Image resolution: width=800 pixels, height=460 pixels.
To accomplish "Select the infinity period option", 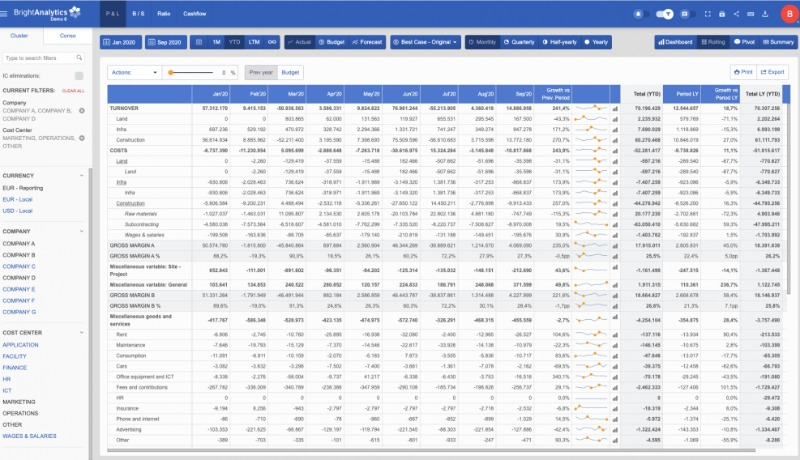I will click(272, 42).
